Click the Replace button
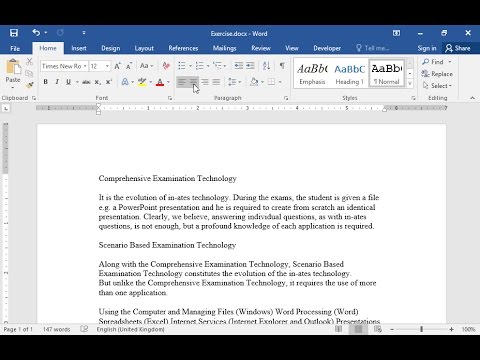This screenshot has width=480, height=360. tap(437, 74)
